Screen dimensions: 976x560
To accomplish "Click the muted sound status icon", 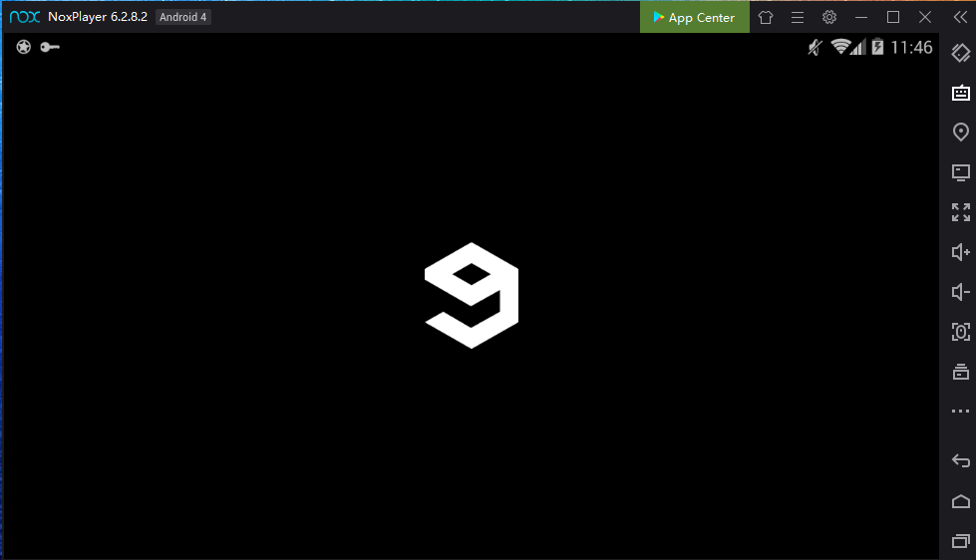I will point(814,47).
